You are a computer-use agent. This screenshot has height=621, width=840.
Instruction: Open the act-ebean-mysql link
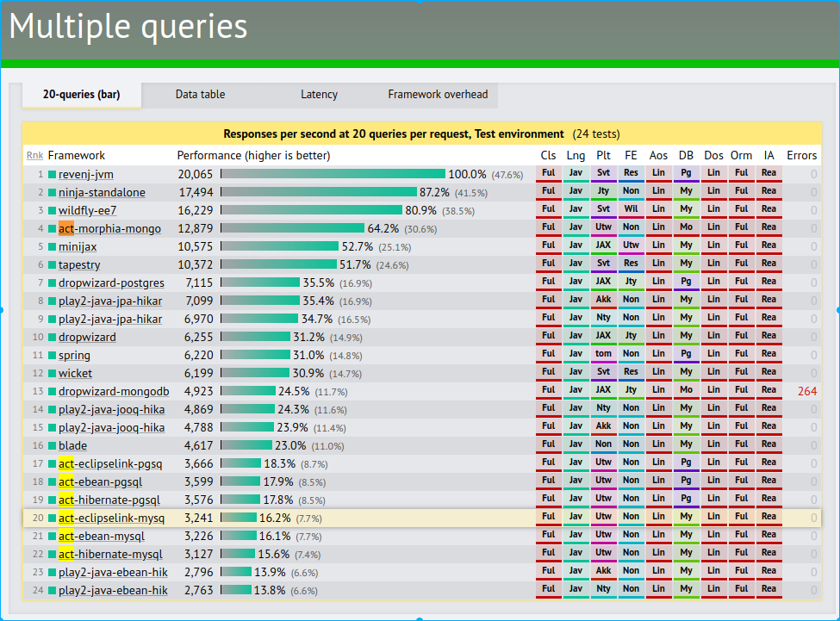coord(102,537)
